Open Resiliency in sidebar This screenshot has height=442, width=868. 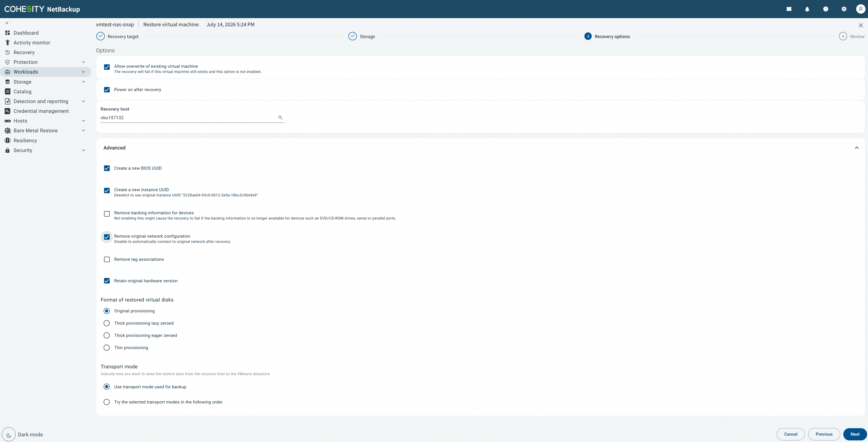(x=46, y=140)
